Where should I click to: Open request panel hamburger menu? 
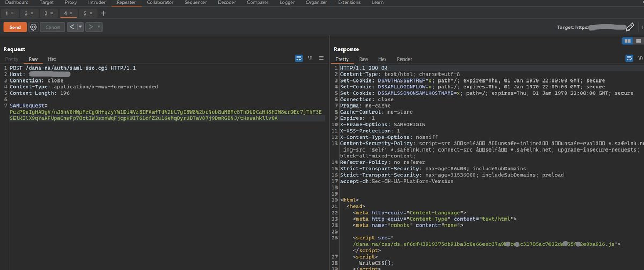point(321,58)
